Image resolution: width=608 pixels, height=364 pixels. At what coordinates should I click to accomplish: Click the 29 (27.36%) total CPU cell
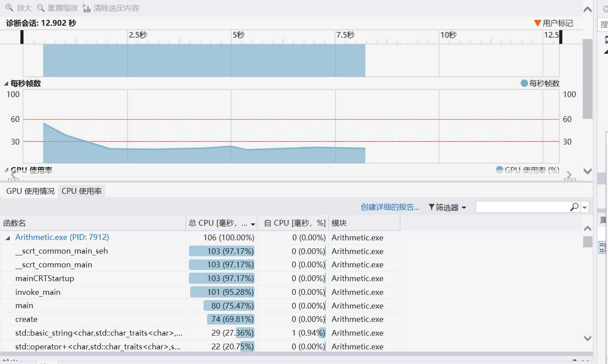[222, 333]
